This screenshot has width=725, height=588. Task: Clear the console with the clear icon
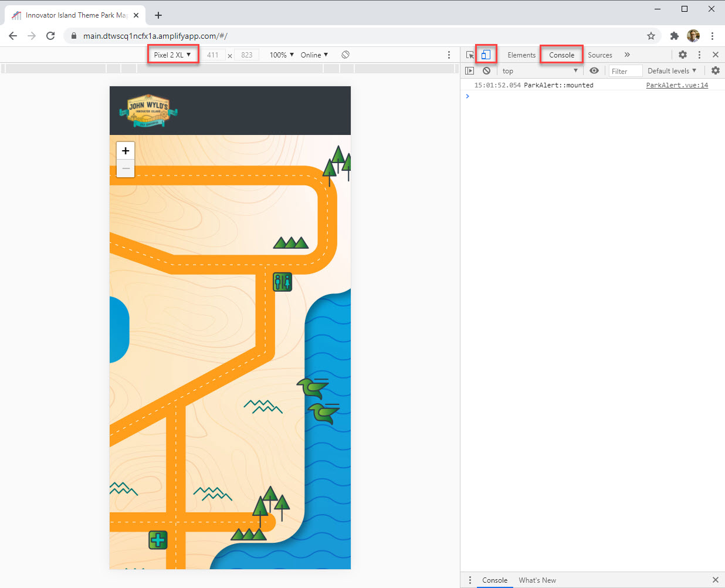click(487, 70)
